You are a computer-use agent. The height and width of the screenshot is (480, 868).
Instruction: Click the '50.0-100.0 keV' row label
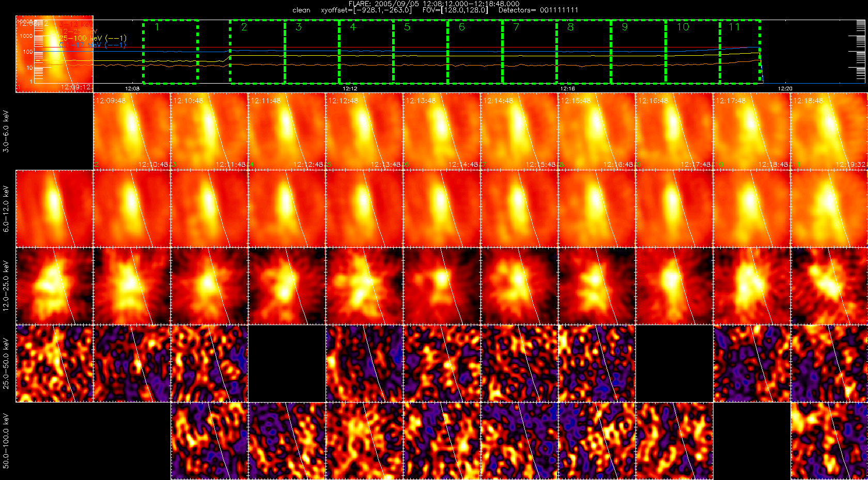coord(6,441)
